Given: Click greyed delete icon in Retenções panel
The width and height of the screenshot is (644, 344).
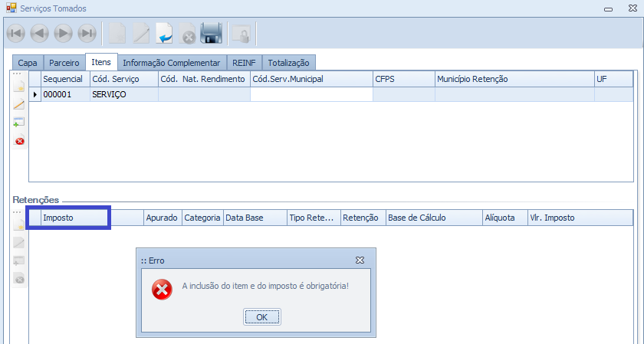Looking at the screenshot, I should [19, 278].
